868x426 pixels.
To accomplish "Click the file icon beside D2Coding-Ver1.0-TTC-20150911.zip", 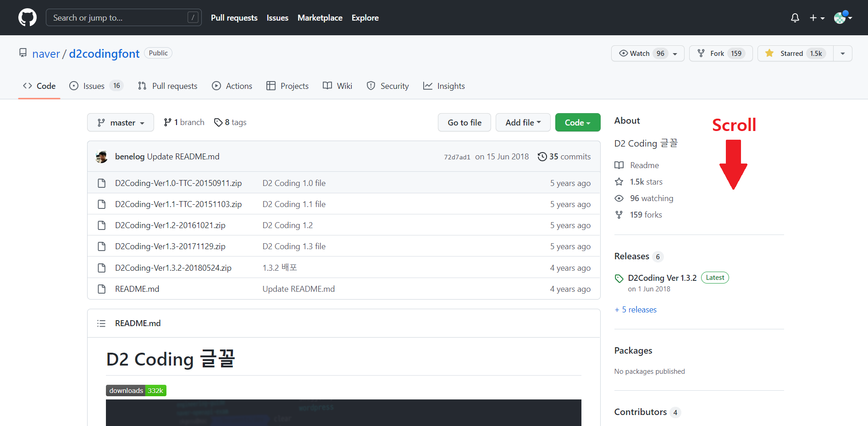I will coord(101,183).
